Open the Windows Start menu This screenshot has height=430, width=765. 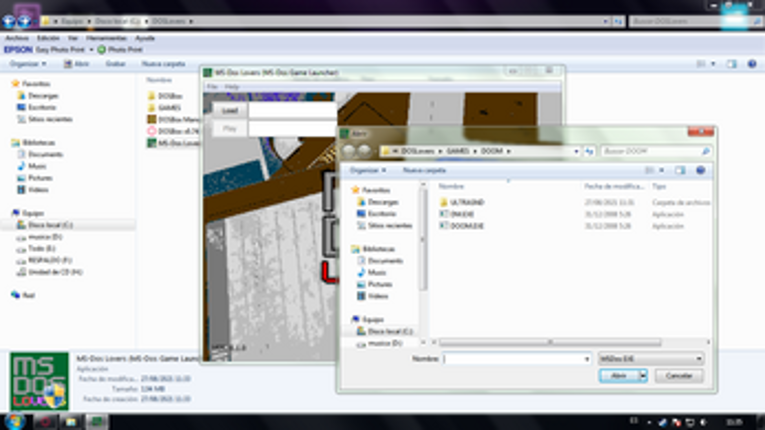tap(14, 421)
